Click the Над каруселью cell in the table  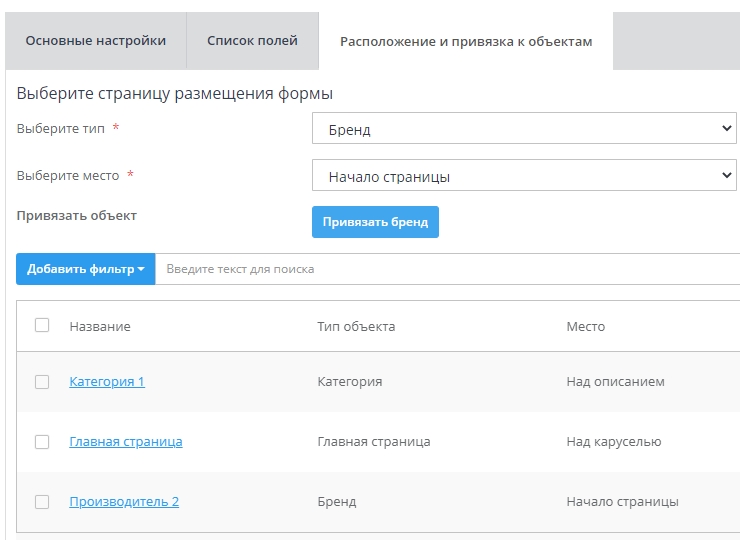pos(614,442)
